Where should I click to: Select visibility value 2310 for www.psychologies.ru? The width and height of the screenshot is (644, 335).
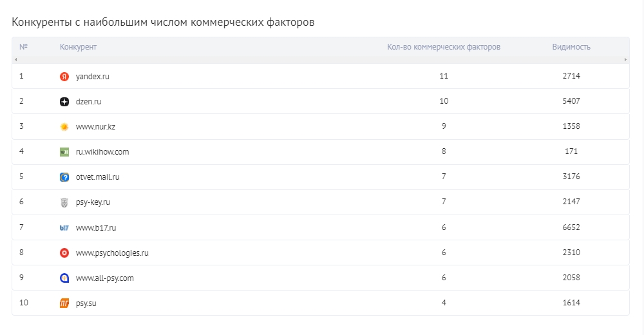click(x=571, y=253)
